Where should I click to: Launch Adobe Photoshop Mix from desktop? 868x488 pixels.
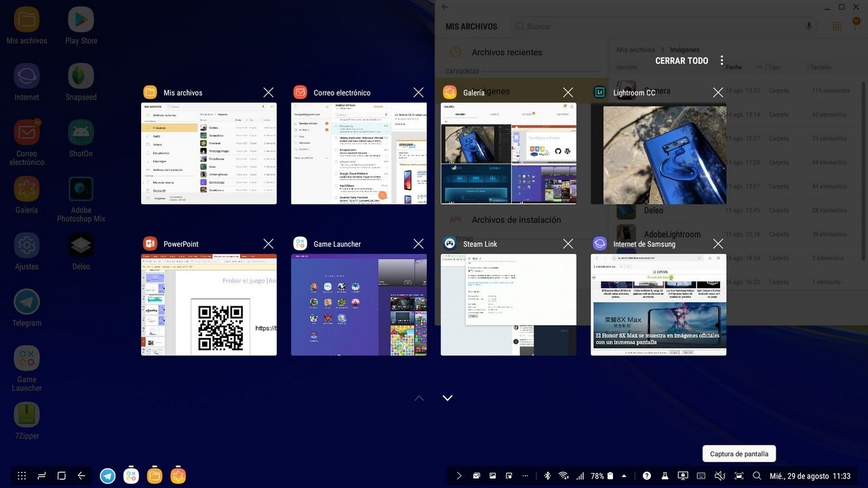pyautogui.click(x=81, y=199)
